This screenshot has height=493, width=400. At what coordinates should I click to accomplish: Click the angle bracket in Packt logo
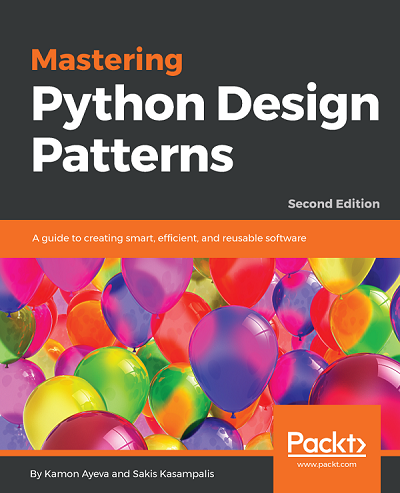pos(359,443)
